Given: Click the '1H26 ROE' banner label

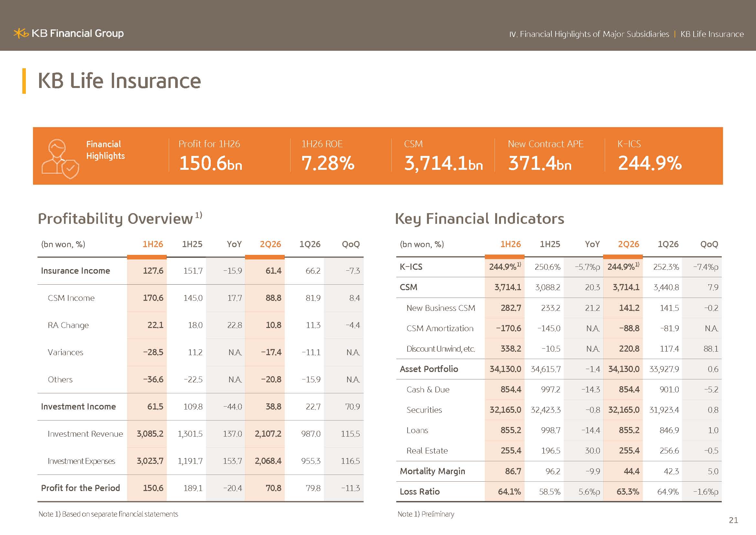Looking at the screenshot, I should point(322,144).
